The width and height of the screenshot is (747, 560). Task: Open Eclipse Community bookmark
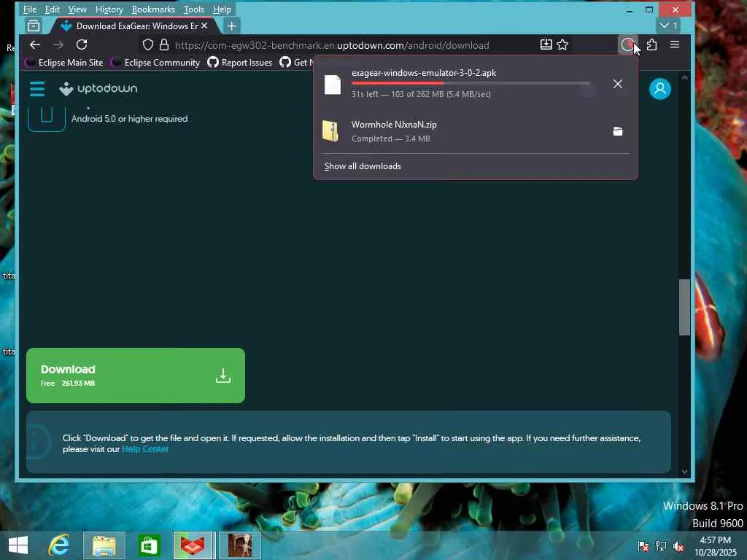tap(155, 63)
